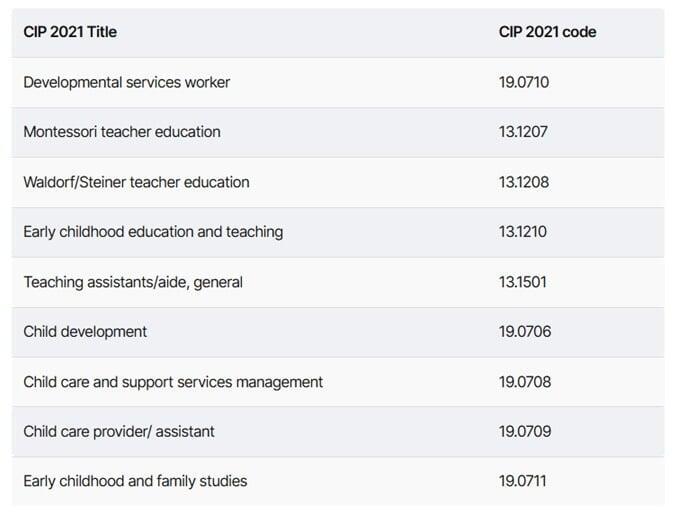Image resolution: width=674 pixels, height=514 pixels.
Task: Click the Teaching assistants/aide, general title
Action: [x=133, y=282]
